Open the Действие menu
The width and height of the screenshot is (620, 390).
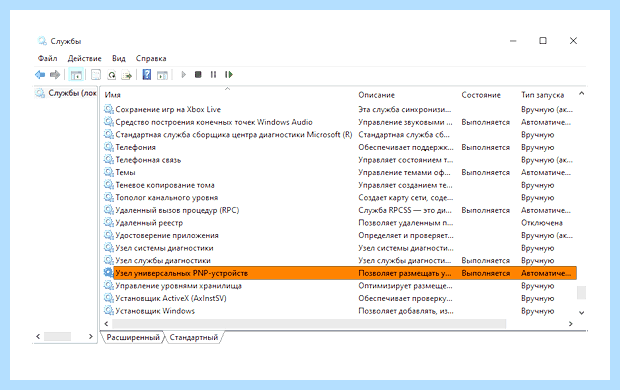click(84, 58)
